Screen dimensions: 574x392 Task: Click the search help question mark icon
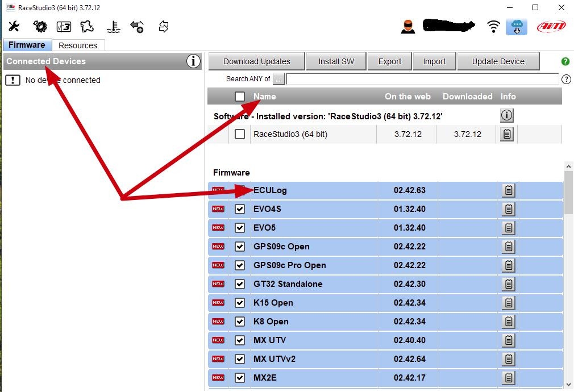(566, 79)
